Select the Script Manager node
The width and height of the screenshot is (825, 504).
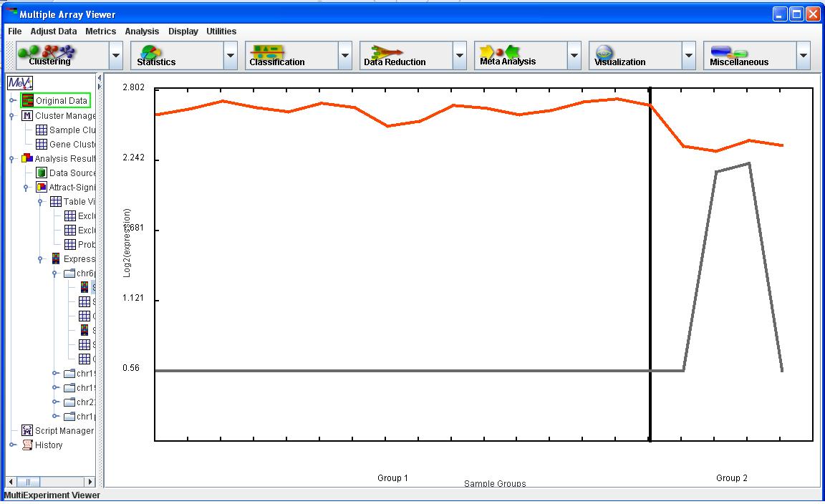pos(64,431)
